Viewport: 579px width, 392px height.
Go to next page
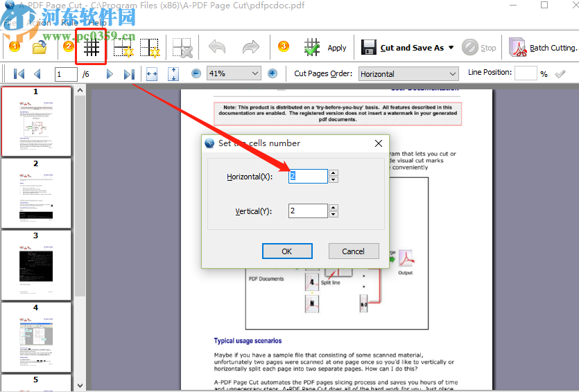(110, 74)
